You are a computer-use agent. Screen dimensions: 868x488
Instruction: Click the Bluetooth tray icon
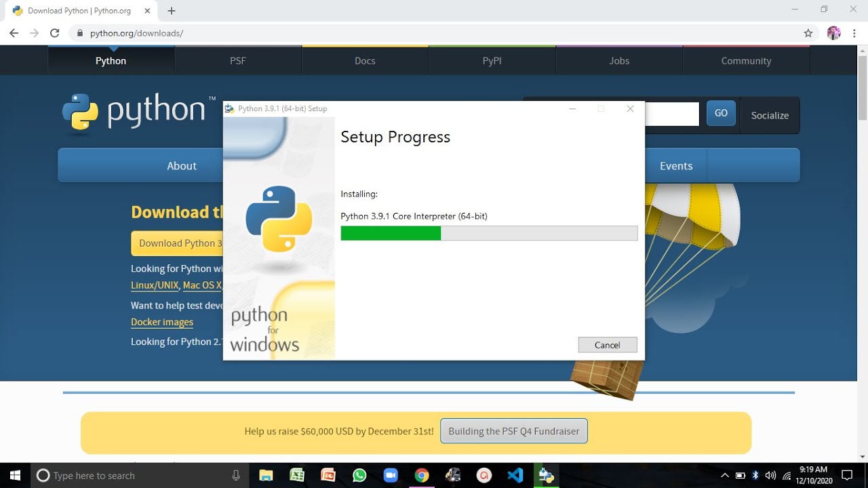755,475
